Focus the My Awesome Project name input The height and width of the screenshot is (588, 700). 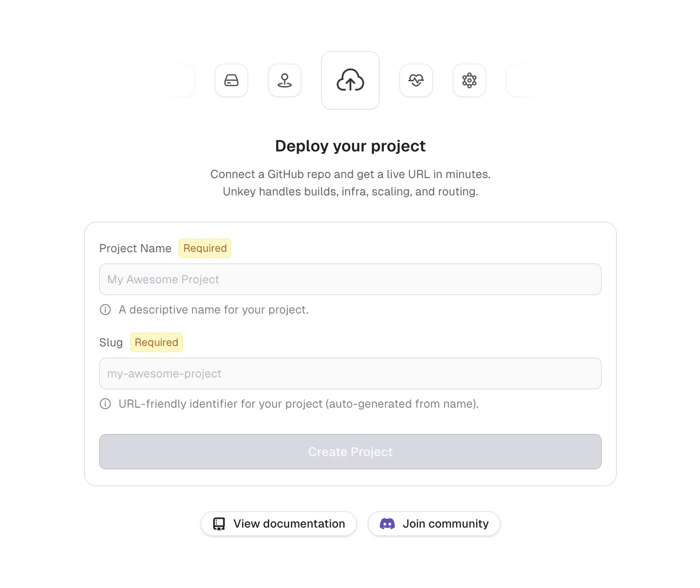pyautogui.click(x=350, y=279)
